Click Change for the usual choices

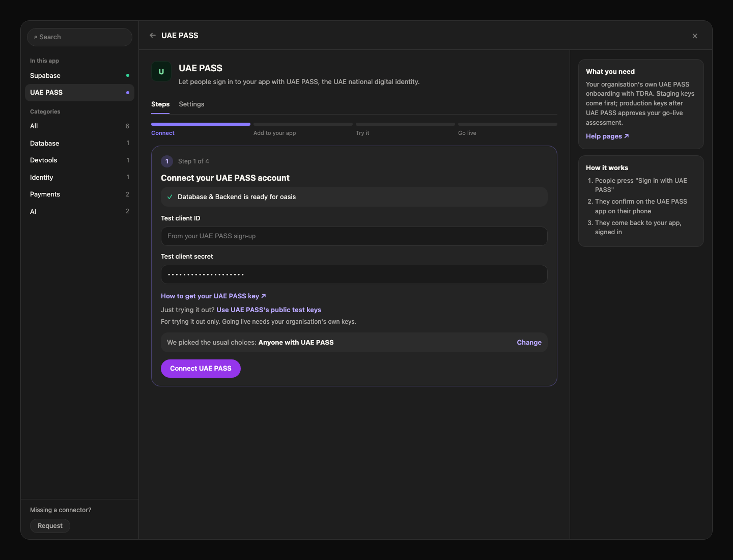tap(529, 343)
